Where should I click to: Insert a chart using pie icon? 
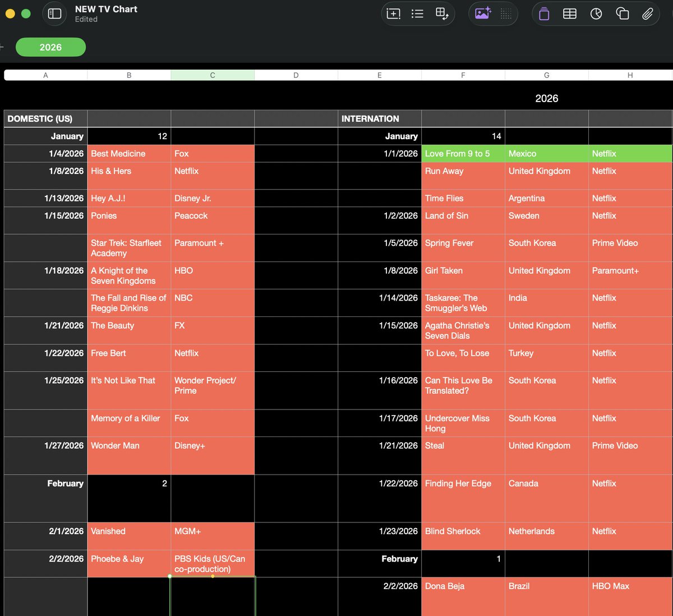coord(596,14)
